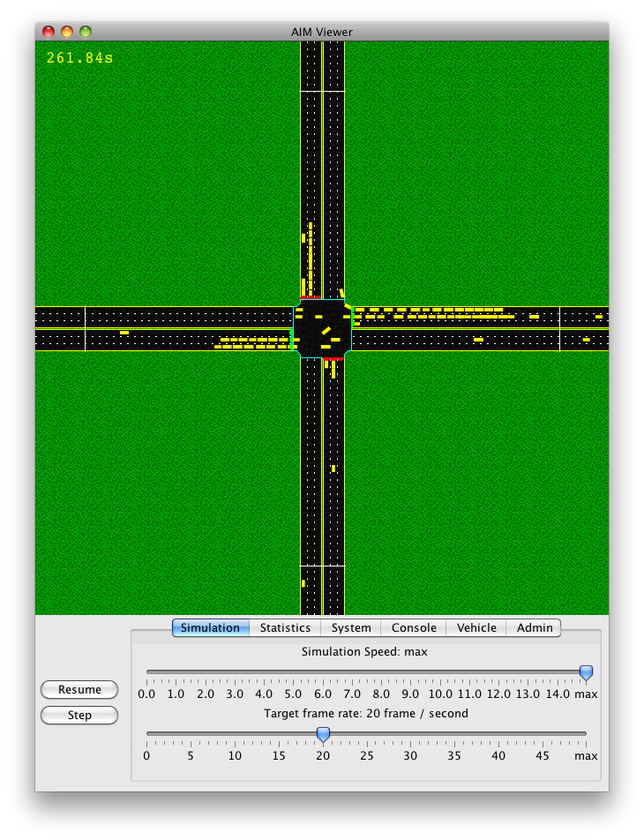This screenshot has height=840, width=644.
Task: Click the Target frame rate slider handle
Action: click(x=323, y=734)
